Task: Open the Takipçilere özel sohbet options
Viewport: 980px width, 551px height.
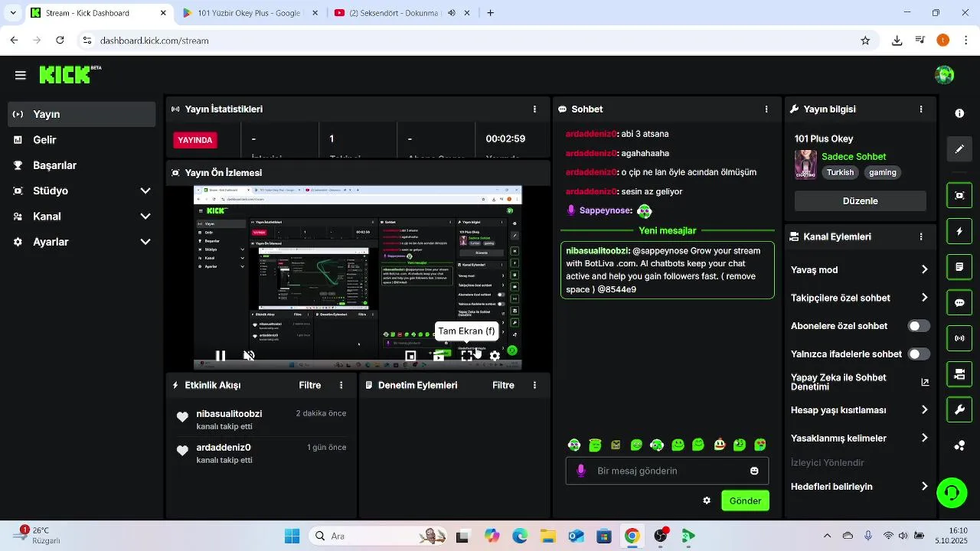Action: [x=860, y=298]
